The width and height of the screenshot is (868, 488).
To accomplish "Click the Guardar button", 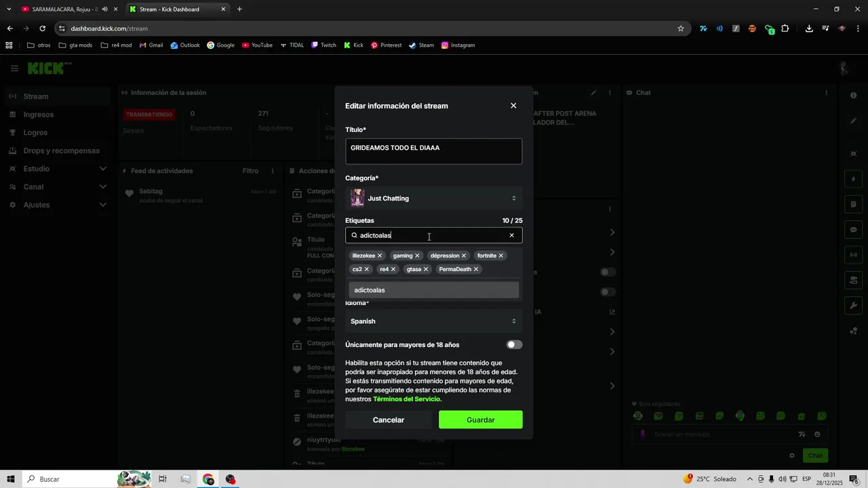I will (480, 420).
